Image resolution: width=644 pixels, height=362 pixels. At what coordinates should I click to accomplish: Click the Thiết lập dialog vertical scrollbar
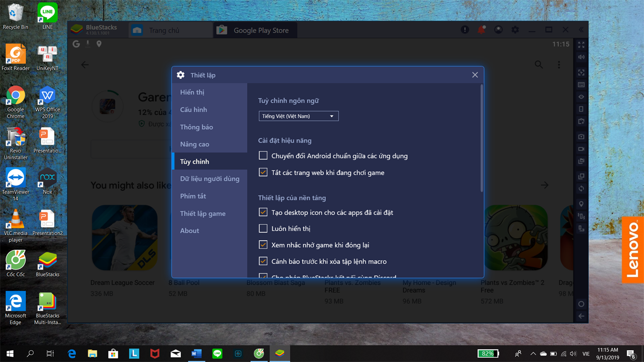(x=482, y=138)
